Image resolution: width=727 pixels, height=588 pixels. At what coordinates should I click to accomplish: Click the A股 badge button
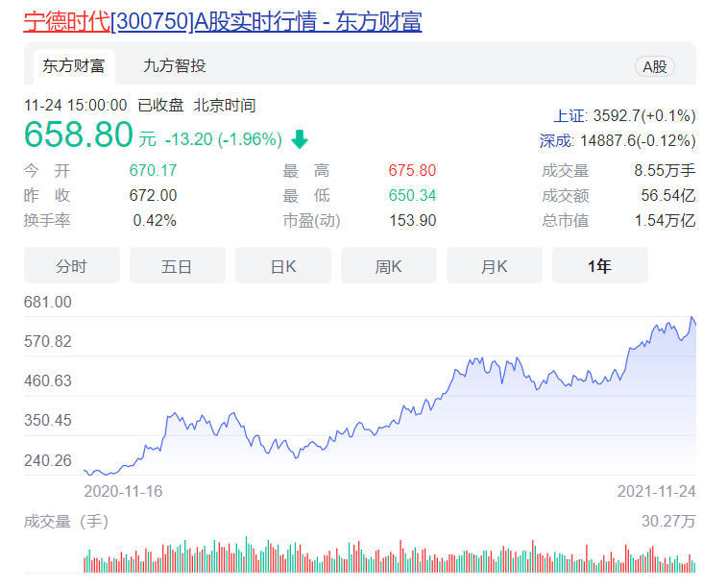pyautogui.click(x=654, y=67)
